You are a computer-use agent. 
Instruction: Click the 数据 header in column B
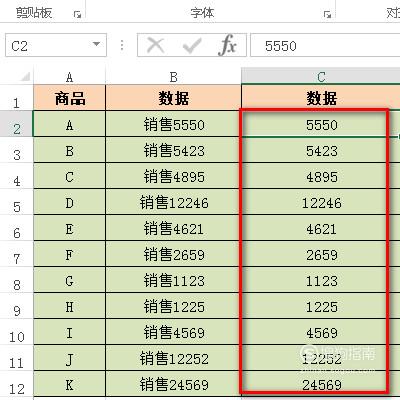(x=173, y=98)
